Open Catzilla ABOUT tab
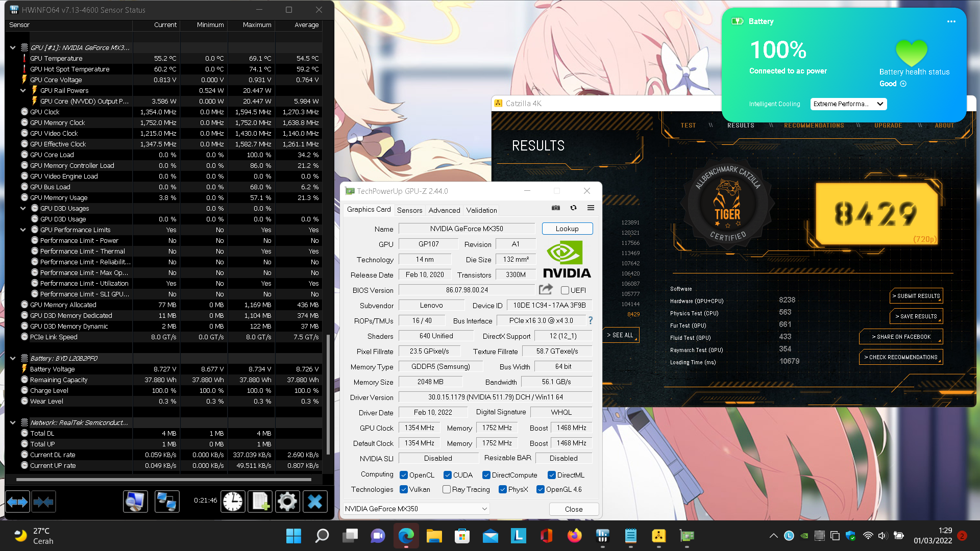 coord(944,126)
